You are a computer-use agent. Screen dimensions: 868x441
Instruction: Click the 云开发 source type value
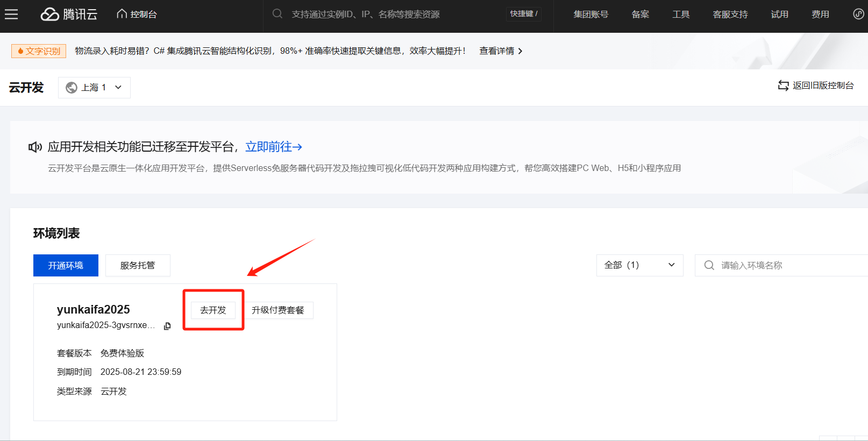(113, 392)
